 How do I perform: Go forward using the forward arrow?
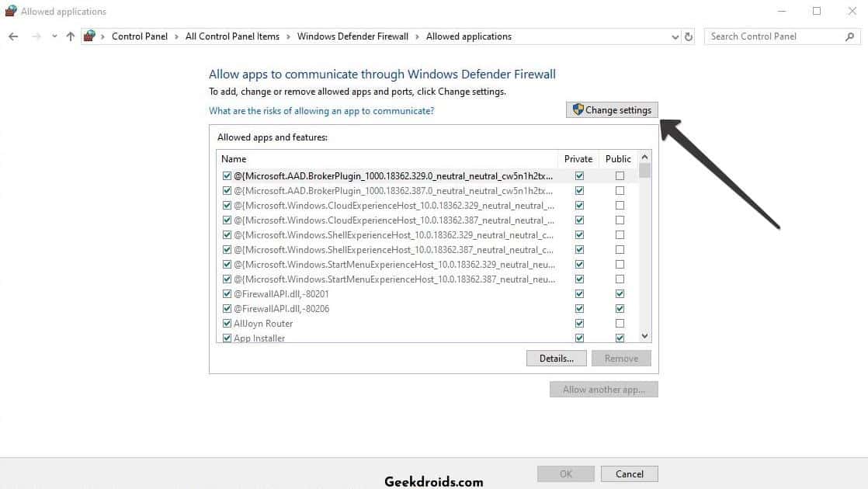pyautogui.click(x=36, y=36)
